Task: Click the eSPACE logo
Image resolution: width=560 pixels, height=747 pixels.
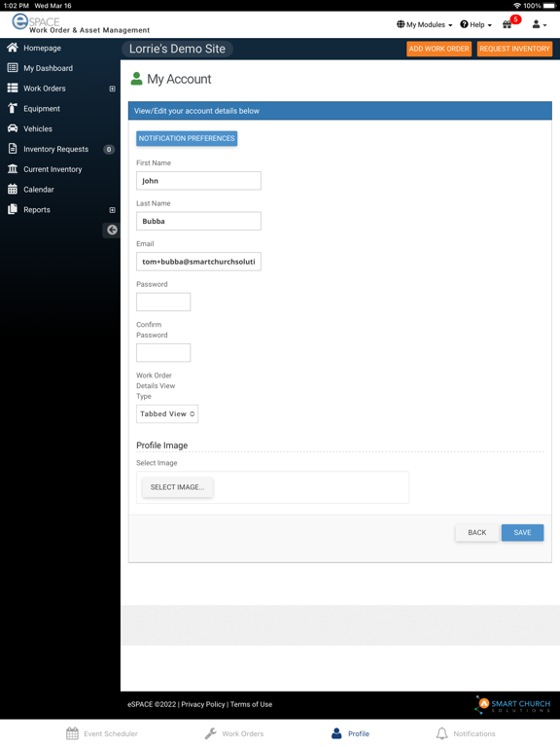Action: (x=81, y=23)
